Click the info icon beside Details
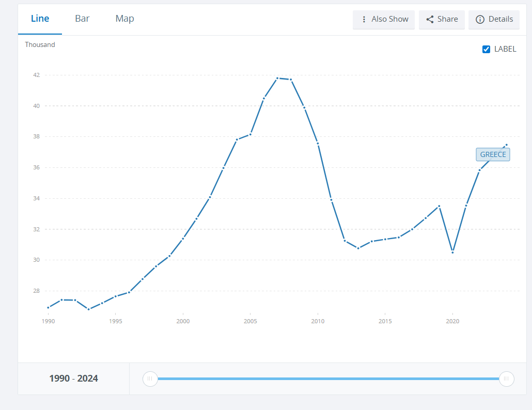The width and height of the screenshot is (532, 410). (x=480, y=19)
